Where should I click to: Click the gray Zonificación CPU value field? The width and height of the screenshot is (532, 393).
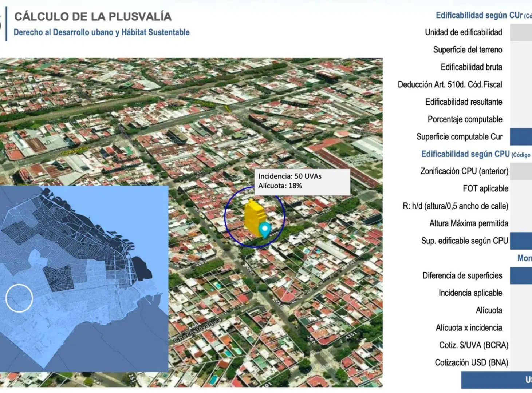(x=521, y=171)
